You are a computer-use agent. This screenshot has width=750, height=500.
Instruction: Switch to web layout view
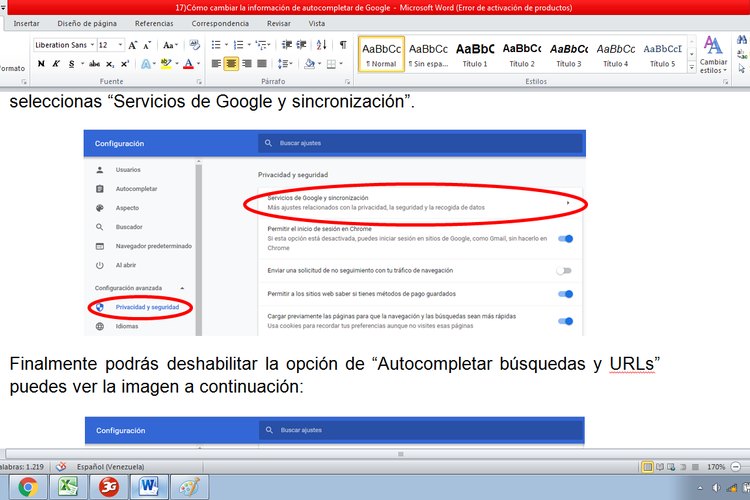671,467
